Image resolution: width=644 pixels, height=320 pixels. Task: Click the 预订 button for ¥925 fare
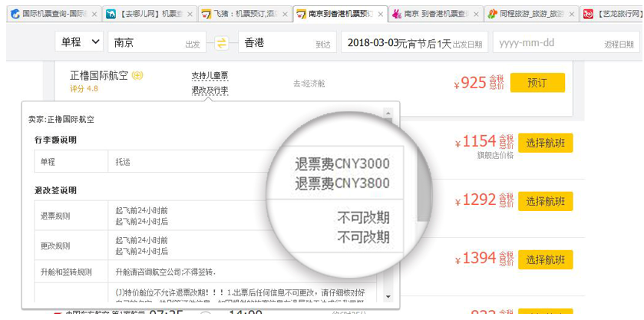pos(537,83)
